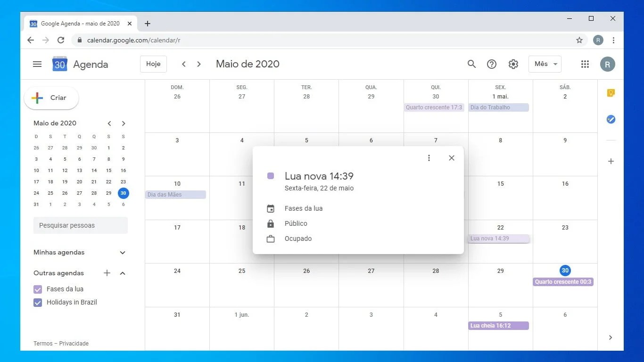
Task: Click the Google Agenda calendar logo
Action: 60,64
